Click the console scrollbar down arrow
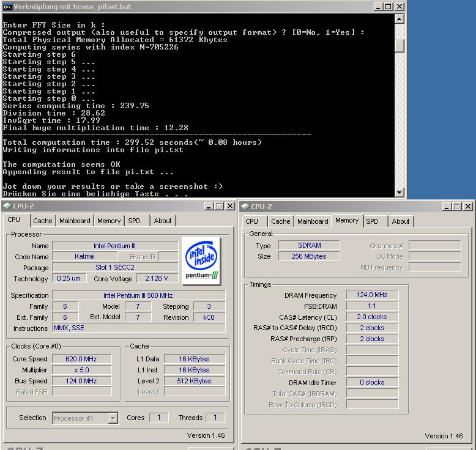The image size is (476, 450). (x=399, y=192)
